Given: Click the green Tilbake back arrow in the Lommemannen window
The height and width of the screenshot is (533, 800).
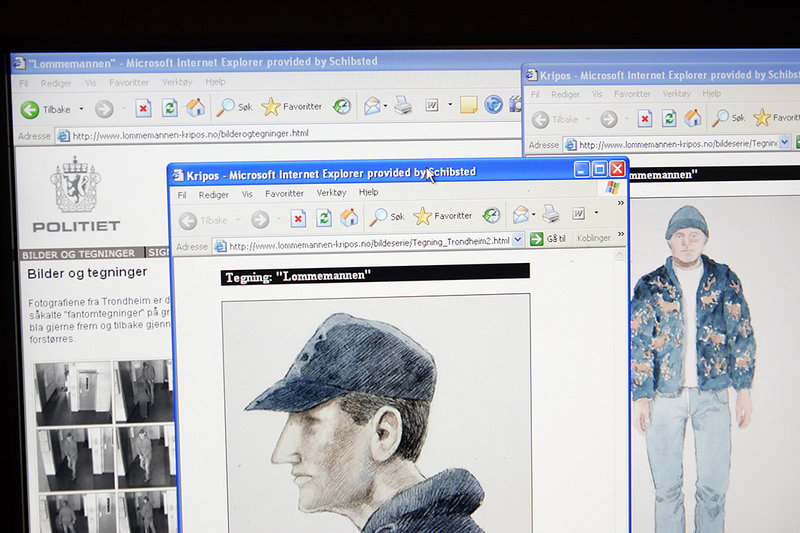Looking at the screenshot, I should (x=30, y=109).
